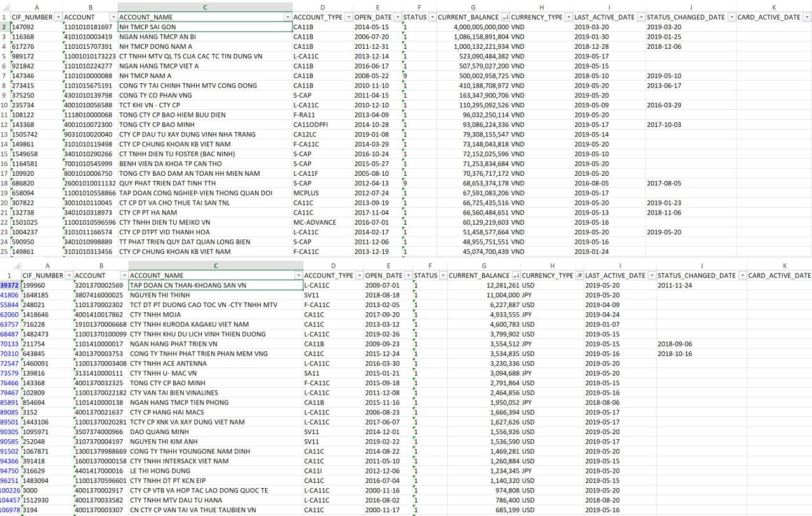
Task: Select column K header in top sheet
Action: click(774, 6)
